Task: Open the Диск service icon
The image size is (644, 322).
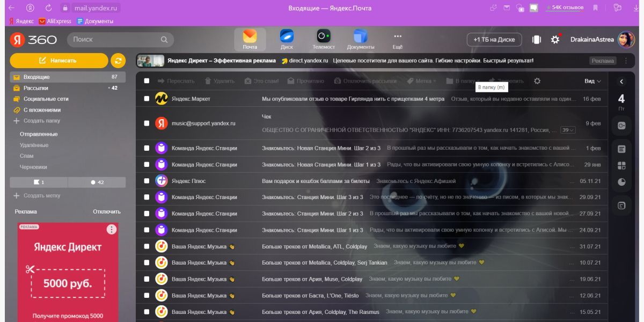Action: pyautogui.click(x=287, y=39)
